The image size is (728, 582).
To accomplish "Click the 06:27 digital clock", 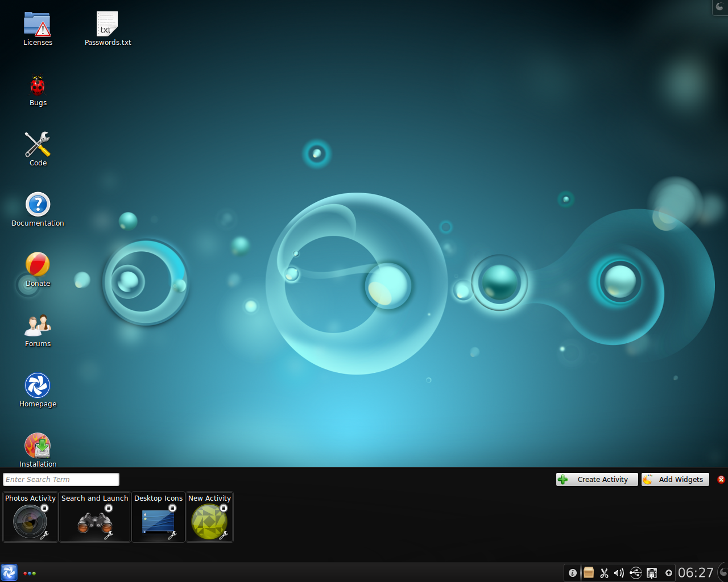I will [696, 572].
